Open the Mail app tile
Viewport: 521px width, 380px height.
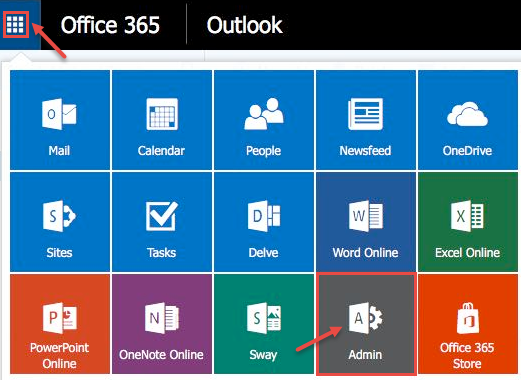(60, 120)
